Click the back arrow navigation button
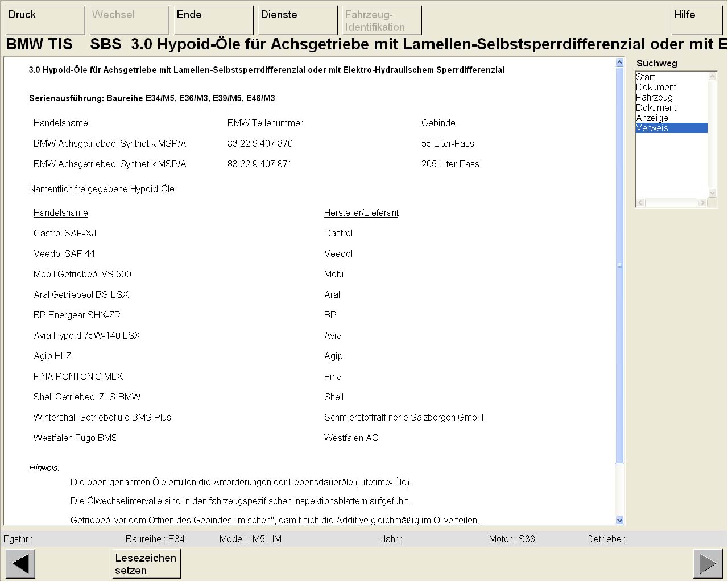This screenshot has width=728, height=582. click(x=20, y=564)
